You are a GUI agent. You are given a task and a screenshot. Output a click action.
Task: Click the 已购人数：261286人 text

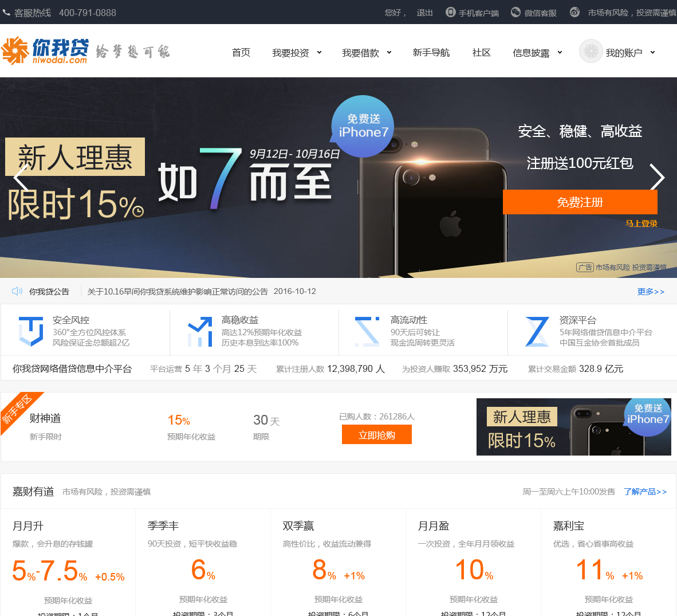pyautogui.click(x=377, y=417)
